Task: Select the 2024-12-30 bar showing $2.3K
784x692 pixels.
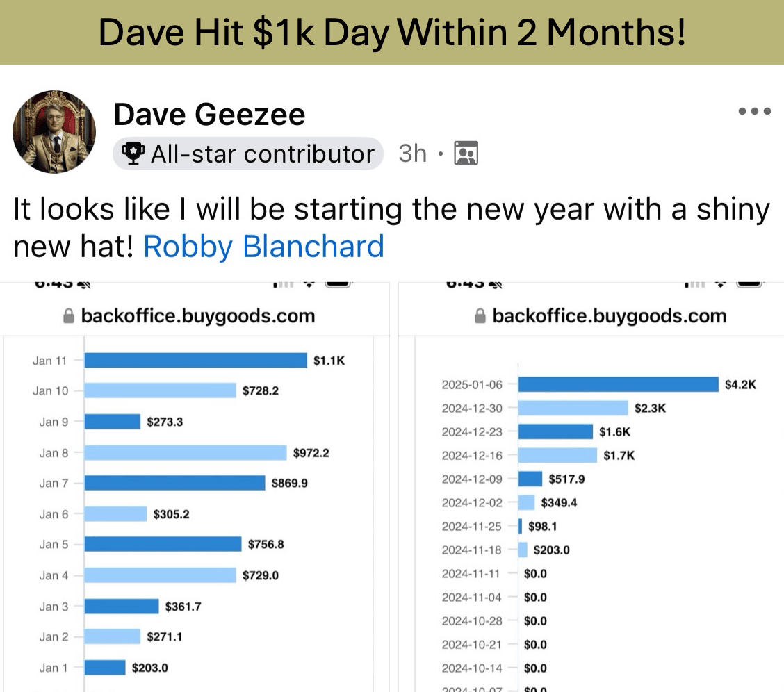Action: click(573, 408)
